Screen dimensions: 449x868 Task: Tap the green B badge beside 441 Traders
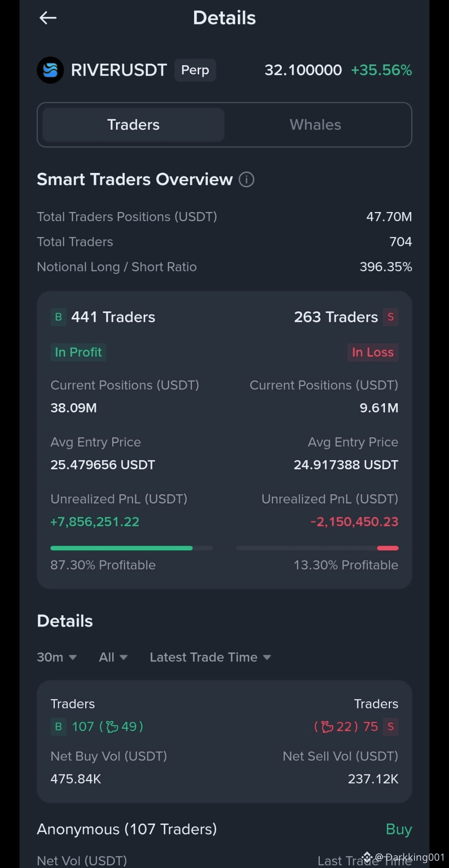pos(58,317)
